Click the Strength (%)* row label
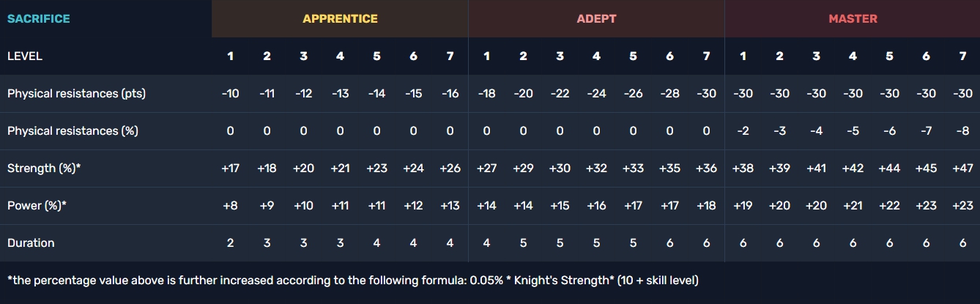Image resolution: width=980 pixels, height=304 pixels. pos(44,168)
